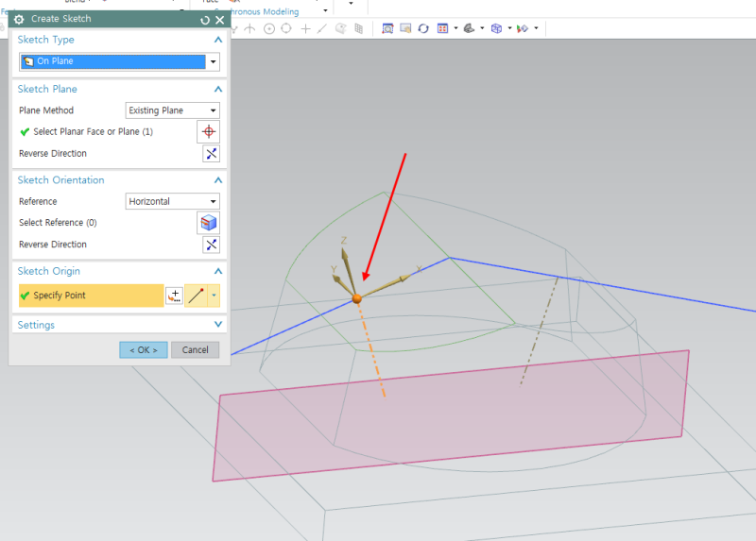Click the 3D wireframe box view toolbar icon
The height and width of the screenshot is (541, 756).
496,28
